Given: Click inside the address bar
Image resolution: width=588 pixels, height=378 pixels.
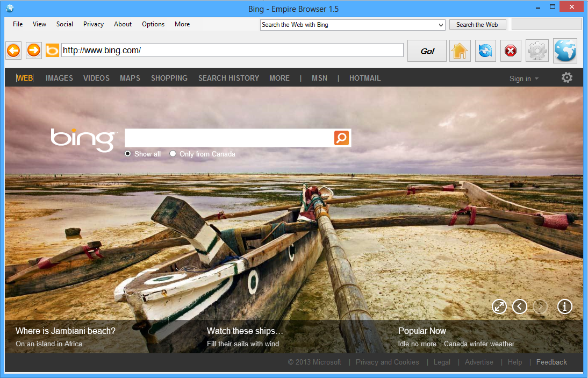Looking at the screenshot, I should point(231,50).
